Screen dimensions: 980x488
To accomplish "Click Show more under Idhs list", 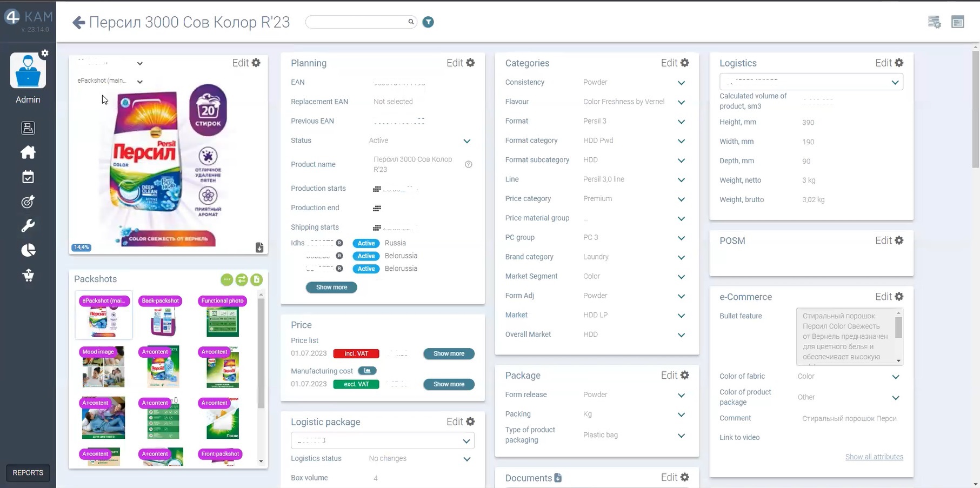I will [331, 287].
